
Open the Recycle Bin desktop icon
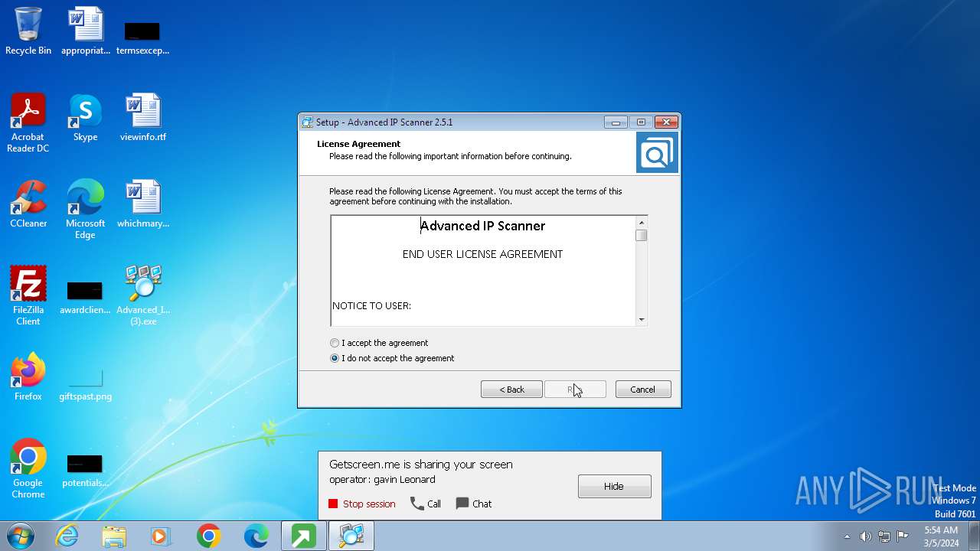click(x=28, y=31)
